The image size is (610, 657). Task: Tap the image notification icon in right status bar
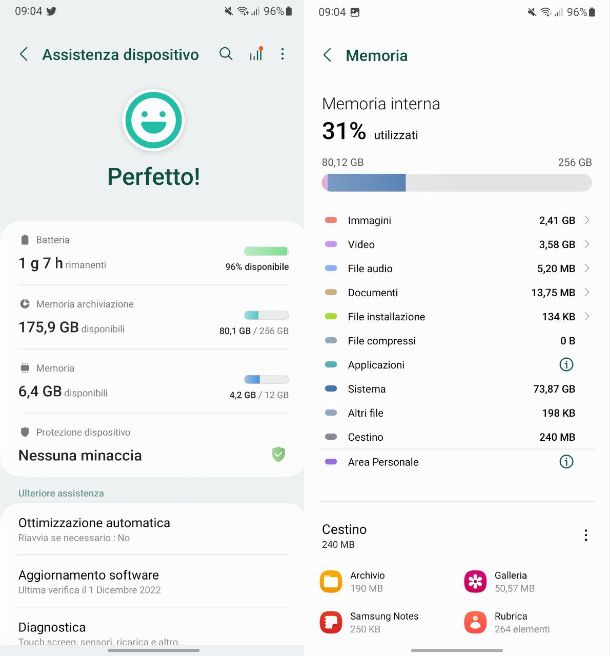355,12
